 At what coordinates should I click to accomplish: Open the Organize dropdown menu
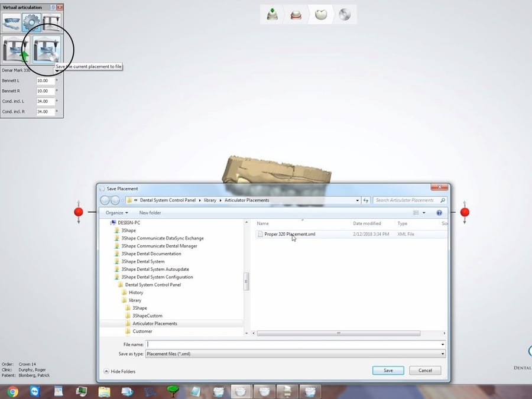click(117, 213)
